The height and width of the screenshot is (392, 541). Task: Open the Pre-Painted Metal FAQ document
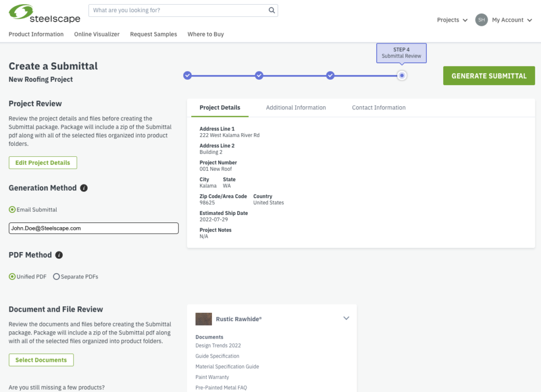click(x=221, y=388)
